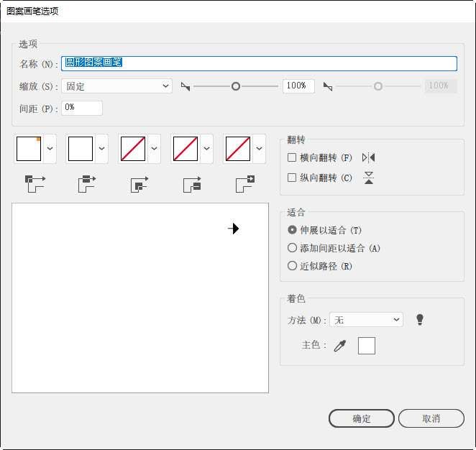Screen dimensions: 476x450
Task: Select the key color eyedropper
Action: pos(340,346)
